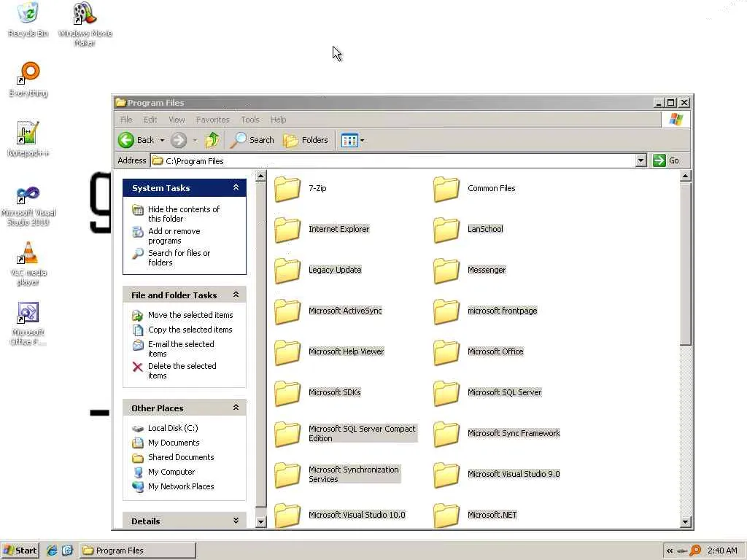Click the Microsoft Visual Studio 10.0 label
Viewport: 747px width, 560px height.
[x=357, y=515]
